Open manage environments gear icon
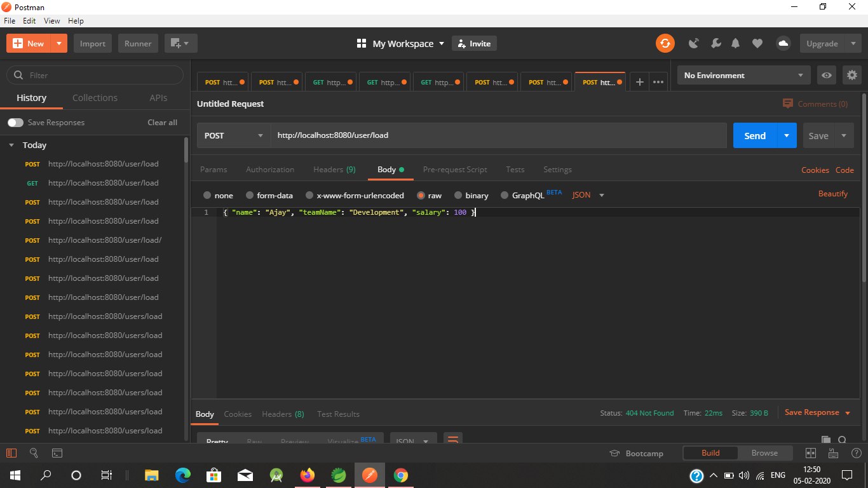 pos(852,75)
